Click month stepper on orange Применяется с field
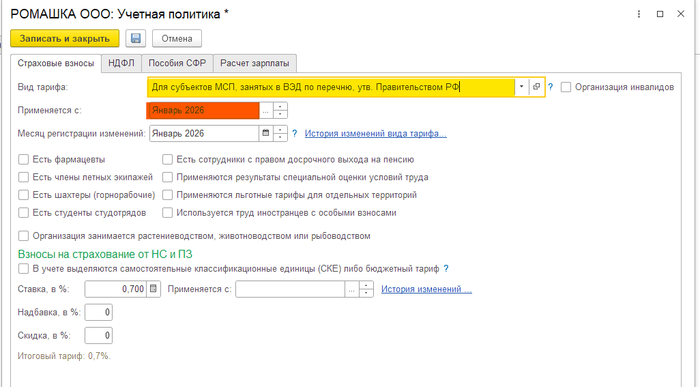The height and width of the screenshot is (387, 700). tap(280, 110)
